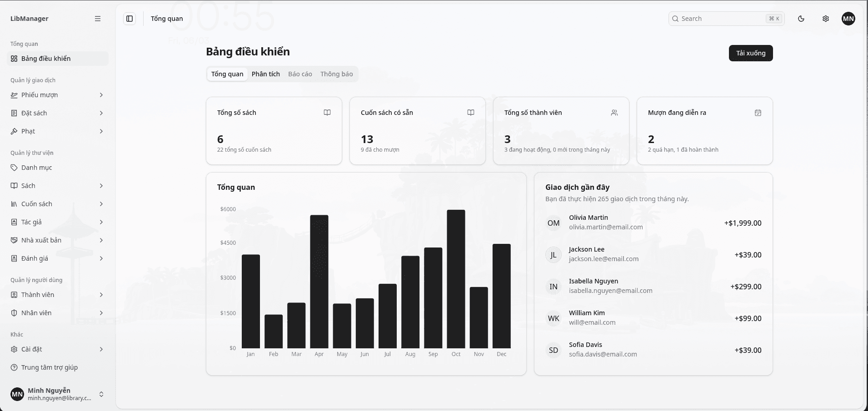Click email olivia.martin@email.com
This screenshot has width=868, height=411.
pyautogui.click(x=606, y=227)
